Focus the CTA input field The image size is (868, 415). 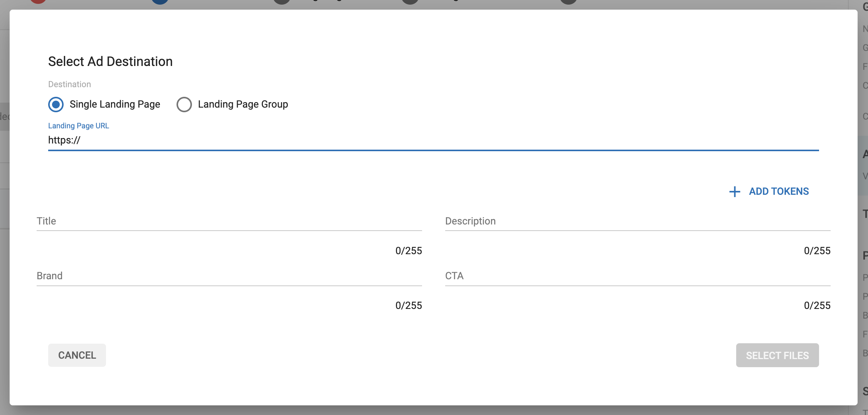point(638,276)
